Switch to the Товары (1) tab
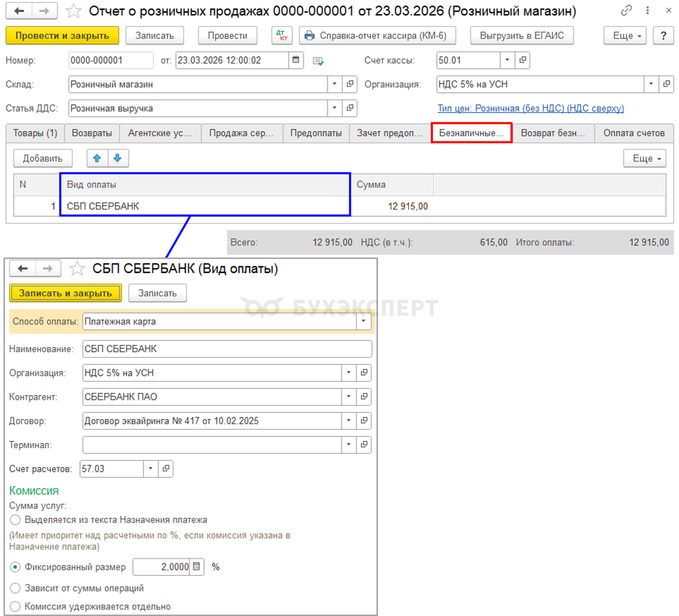This screenshot has height=616, width=679. click(x=35, y=133)
